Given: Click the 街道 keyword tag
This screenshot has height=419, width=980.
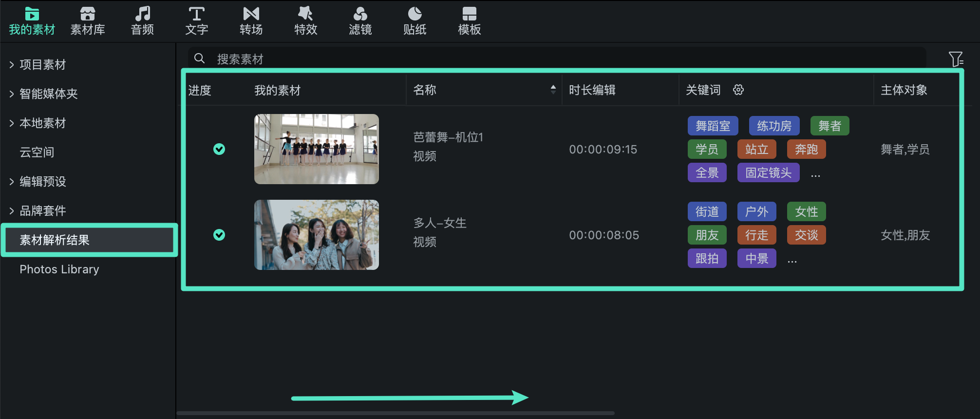Looking at the screenshot, I should (x=707, y=211).
